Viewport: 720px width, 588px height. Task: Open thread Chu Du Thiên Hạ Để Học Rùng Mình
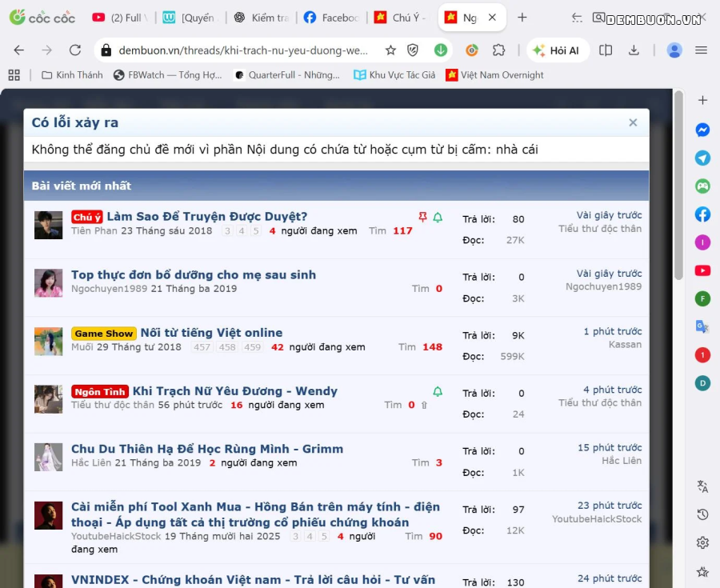tap(207, 449)
